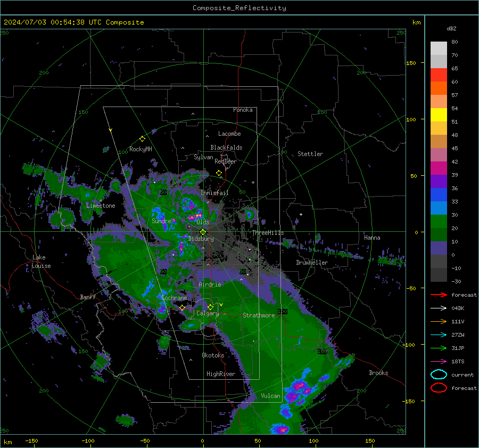This screenshot has width=479, height=448.
Task: Click the Blackfalds city label
Action: (x=226, y=148)
